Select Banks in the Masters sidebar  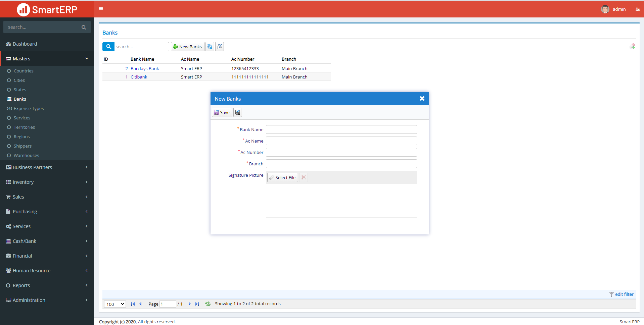pos(19,99)
